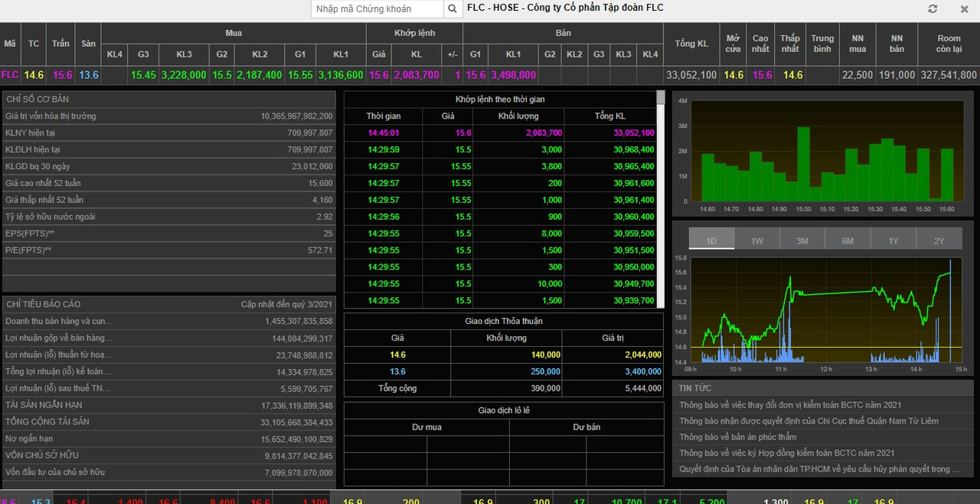
Task: Click the TỔNG CỘNG TÀI SẢN row
Action: 168,421
